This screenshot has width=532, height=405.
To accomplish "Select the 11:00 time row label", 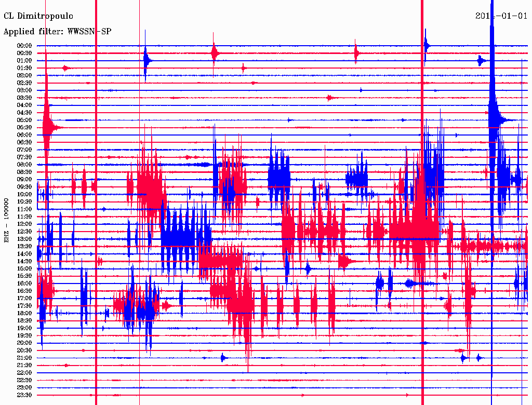I will click(x=24, y=209).
